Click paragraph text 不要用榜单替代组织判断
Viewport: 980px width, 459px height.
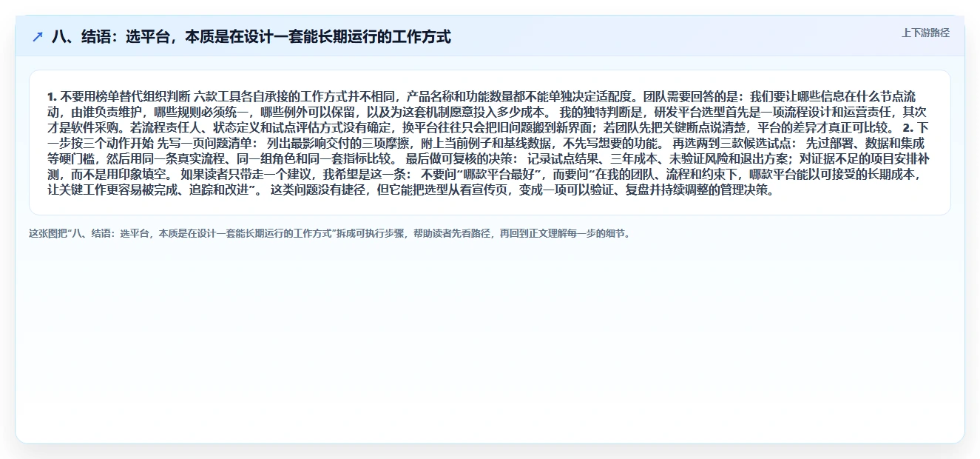click(125, 97)
